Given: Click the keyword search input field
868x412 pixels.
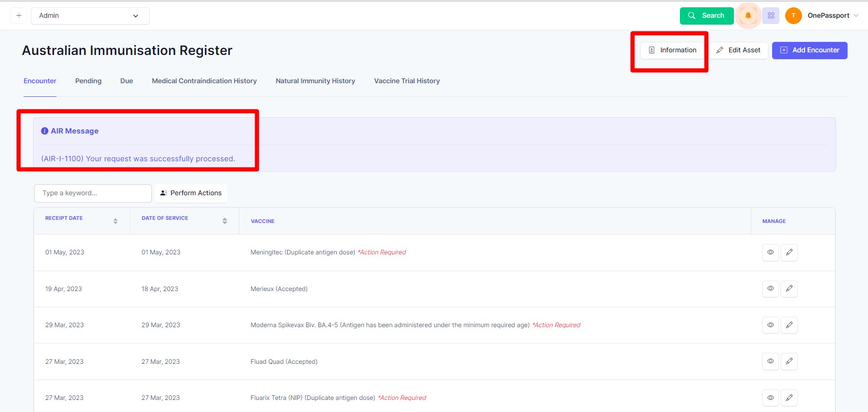Looking at the screenshot, I should [x=93, y=193].
